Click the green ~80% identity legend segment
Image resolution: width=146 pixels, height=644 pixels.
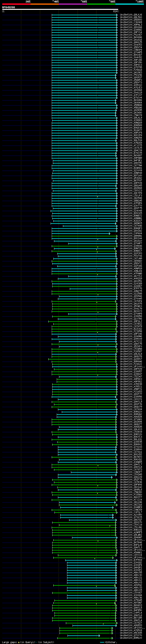pyautogui.click(x=101, y=4)
